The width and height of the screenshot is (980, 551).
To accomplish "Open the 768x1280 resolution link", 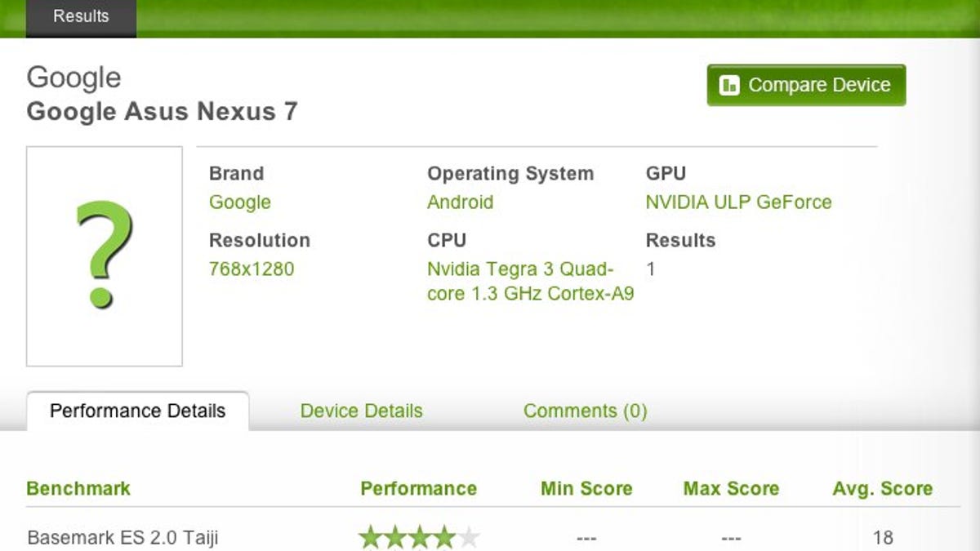I will 251,269.
